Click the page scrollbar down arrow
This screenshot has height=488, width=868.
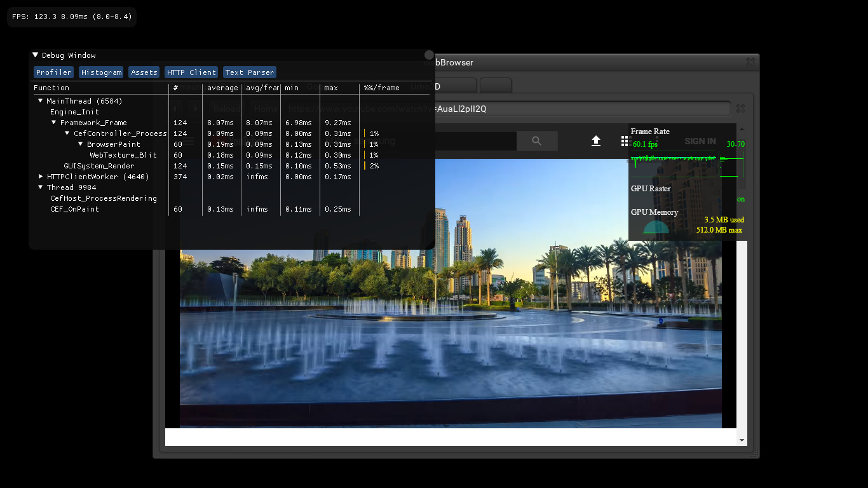click(742, 440)
